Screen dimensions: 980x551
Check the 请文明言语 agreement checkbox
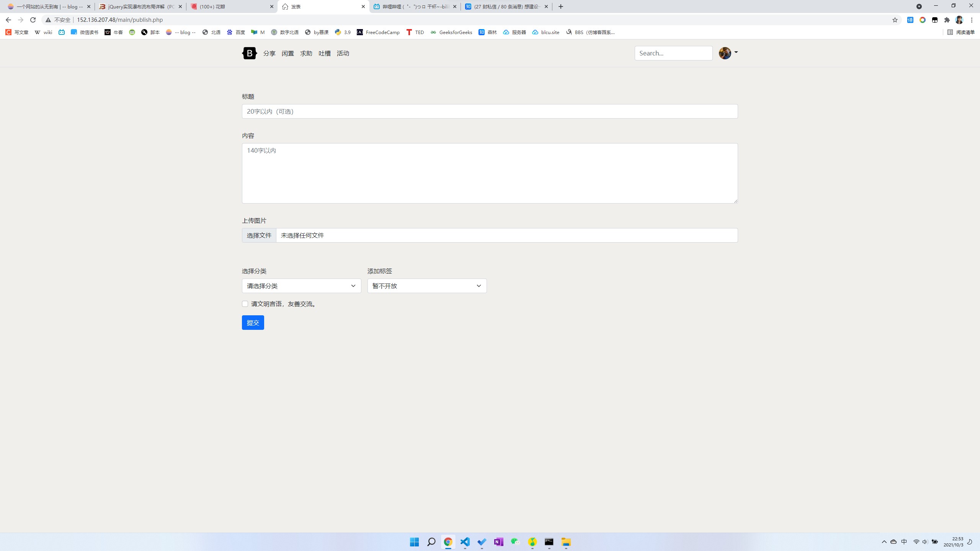[245, 304]
